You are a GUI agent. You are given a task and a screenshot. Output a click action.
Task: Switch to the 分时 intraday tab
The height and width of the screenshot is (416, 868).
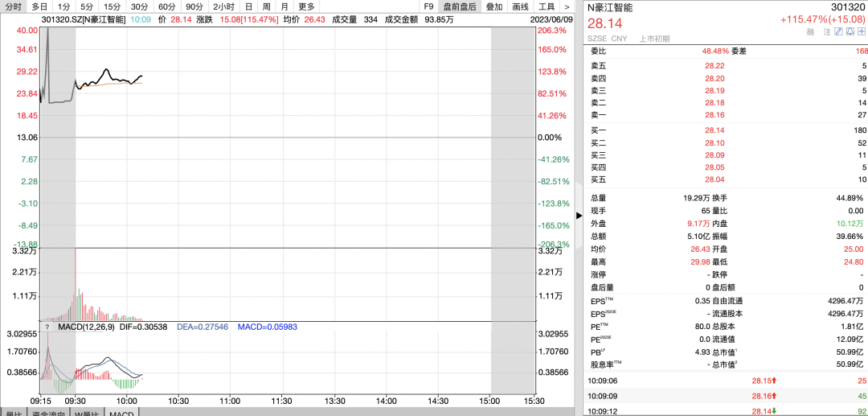(13, 6)
